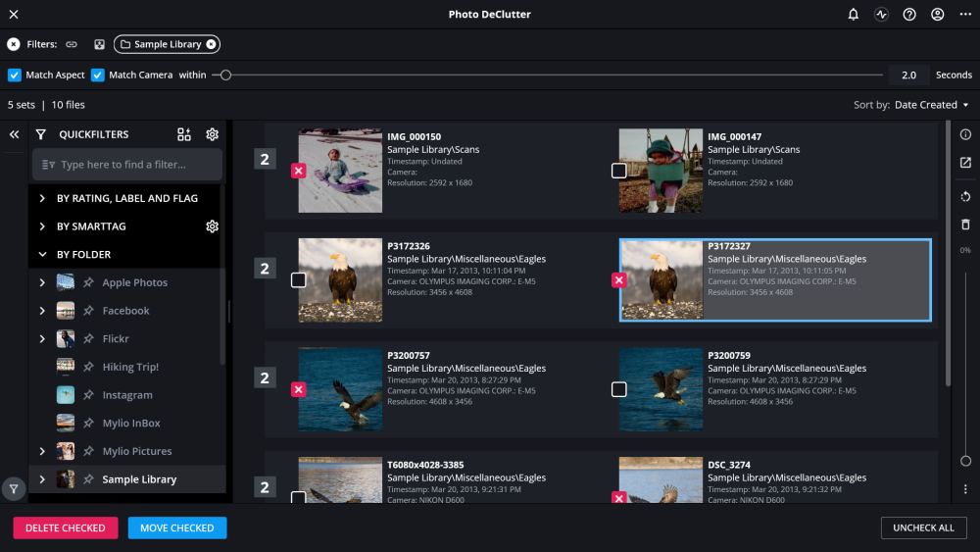This screenshot has height=552, width=980.
Task: Pin the Instagram folder
Action: (89, 395)
